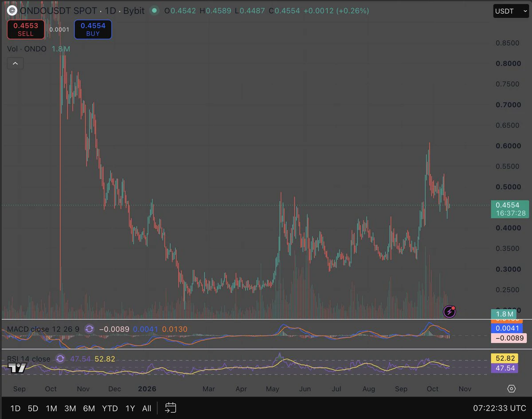Click the green market status dot
The image size is (532, 419).
tap(154, 10)
